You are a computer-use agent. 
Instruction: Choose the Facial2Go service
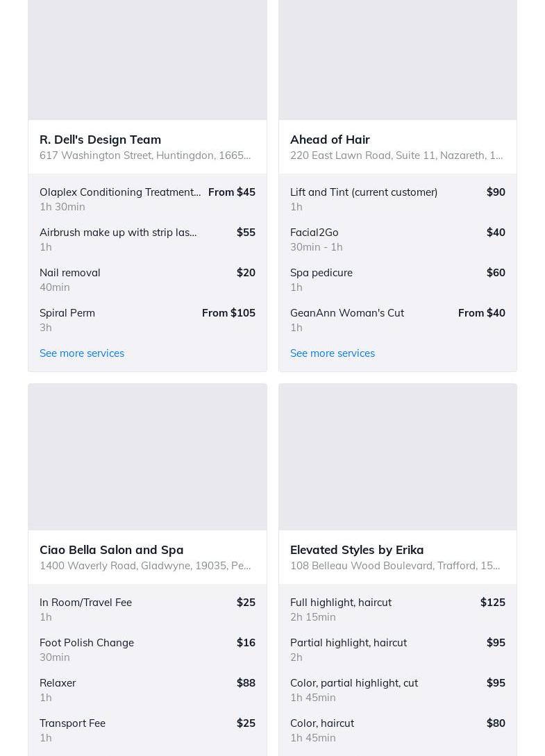(315, 233)
